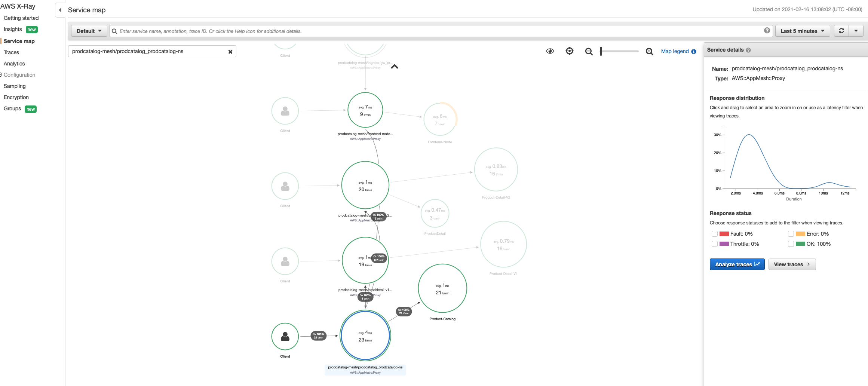Open the Map legend link
The image size is (868, 386).
[675, 51]
